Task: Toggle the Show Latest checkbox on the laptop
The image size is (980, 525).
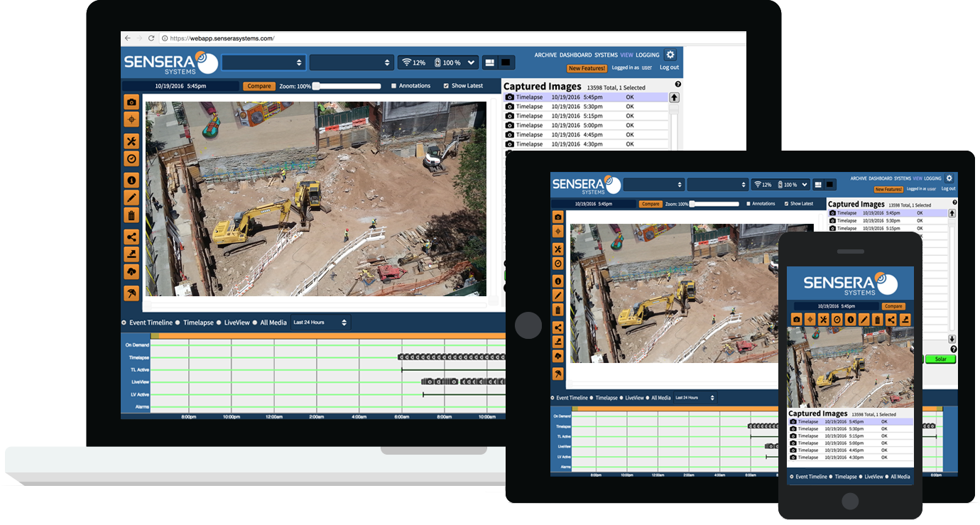Action: [x=446, y=86]
